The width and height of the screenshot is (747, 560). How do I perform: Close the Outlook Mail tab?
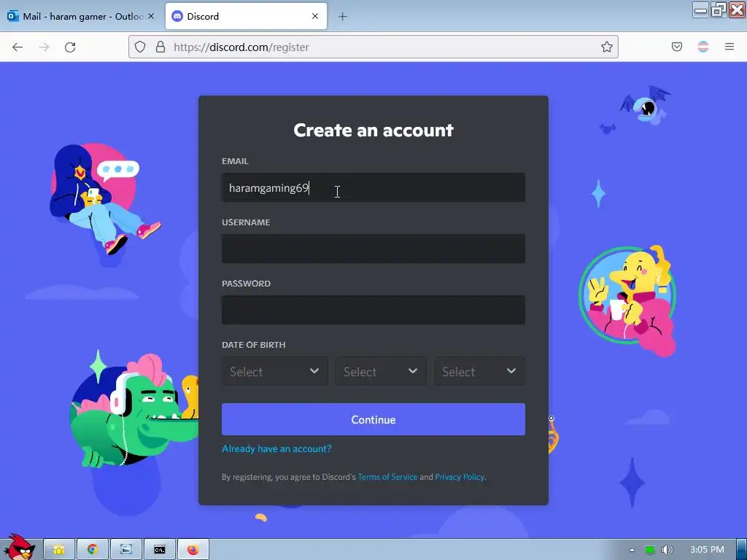pyautogui.click(x=151, y=16)
